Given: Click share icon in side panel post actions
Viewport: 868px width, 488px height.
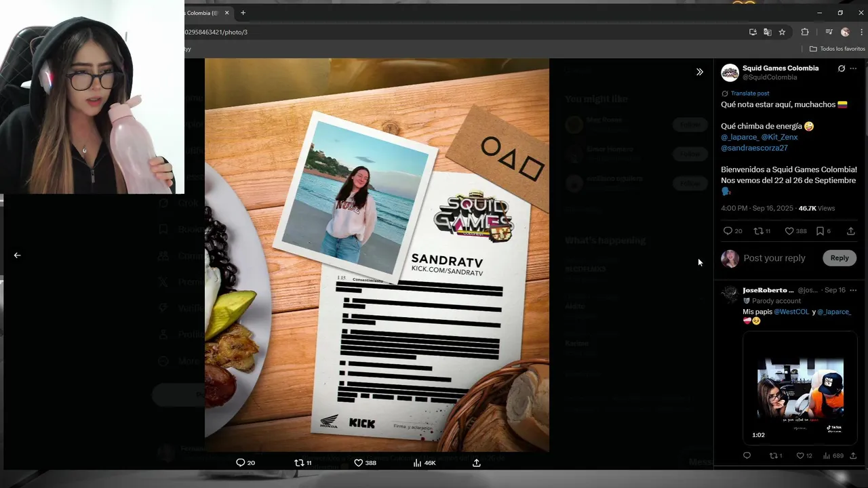Looking at the screenshot, I should (x=851, y=231).
